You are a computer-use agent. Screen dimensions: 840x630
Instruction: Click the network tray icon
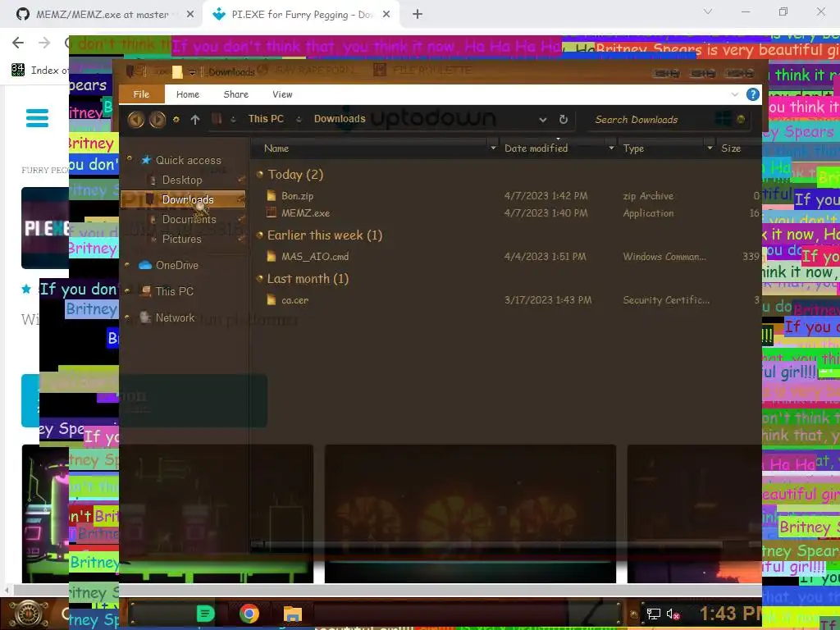click(654, 614)
